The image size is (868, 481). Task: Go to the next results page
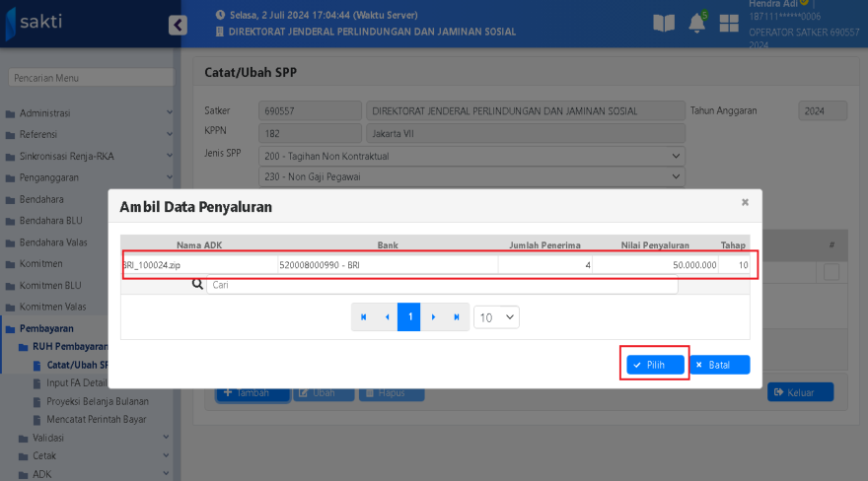pos(433,317)
